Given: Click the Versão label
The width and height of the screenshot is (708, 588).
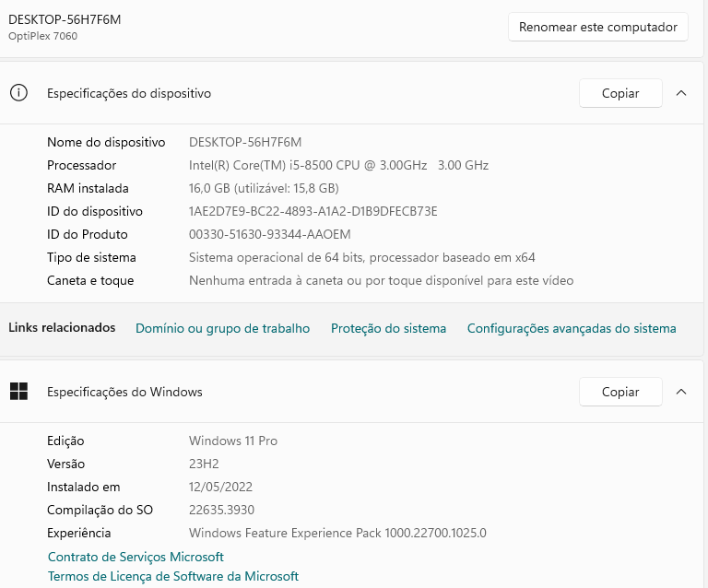Looking at the screenshot, I should [x=66, y=464].
